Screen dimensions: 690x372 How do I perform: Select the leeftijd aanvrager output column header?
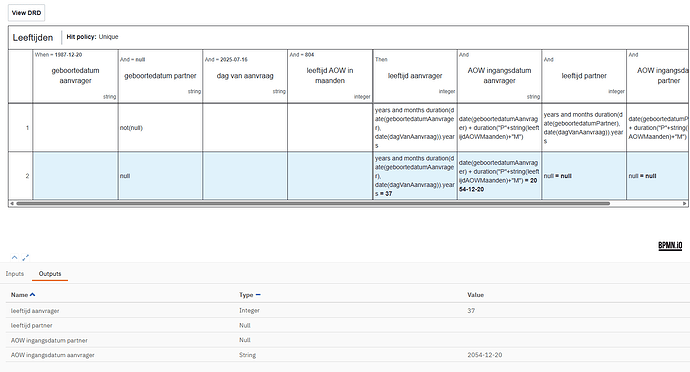coord(415,76)
